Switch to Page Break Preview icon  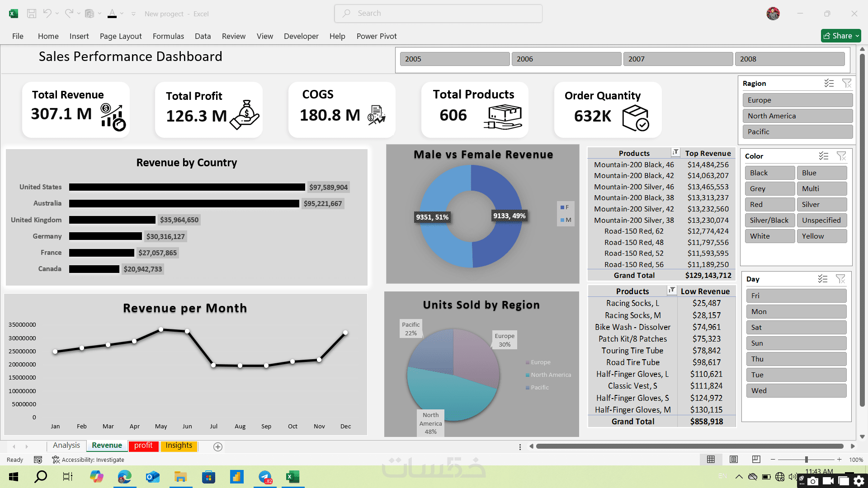(756, 460)
